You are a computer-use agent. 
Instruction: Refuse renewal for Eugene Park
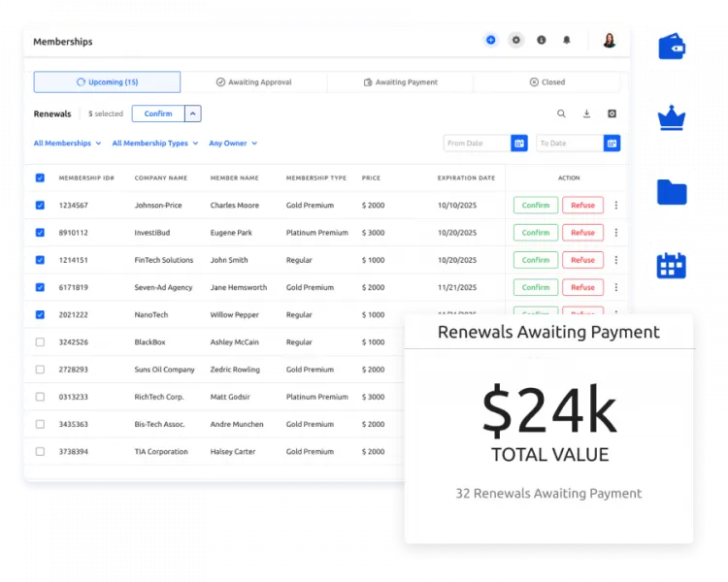click(x=582, y=233)
